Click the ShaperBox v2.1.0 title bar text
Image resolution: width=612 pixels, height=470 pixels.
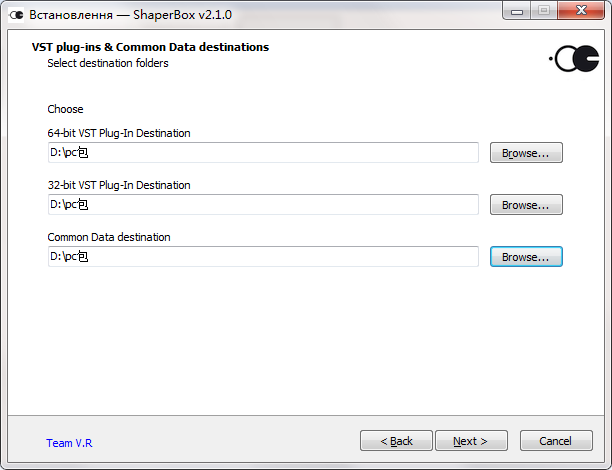point(130,15)
